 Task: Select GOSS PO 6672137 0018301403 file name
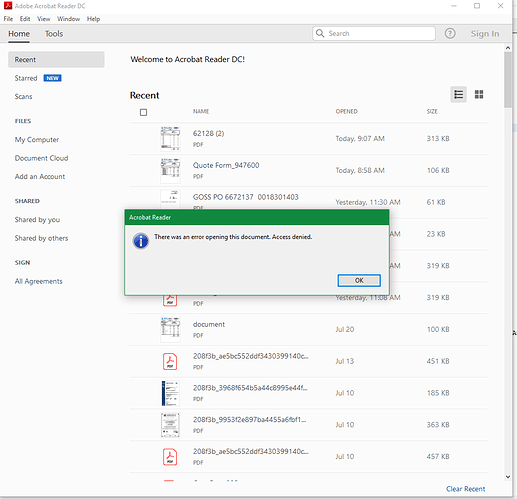pos(246,197)
